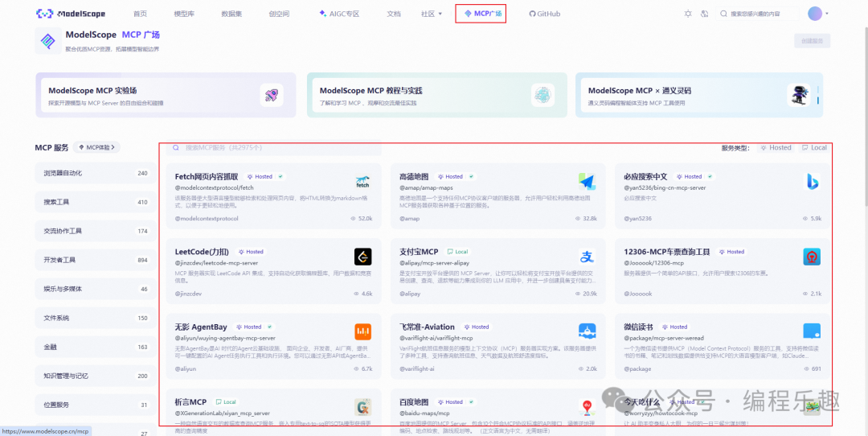Open the ModelScope logo home link
Image resolution: width=868 pixels, height=436 pixels.
[x=71, y=14]
